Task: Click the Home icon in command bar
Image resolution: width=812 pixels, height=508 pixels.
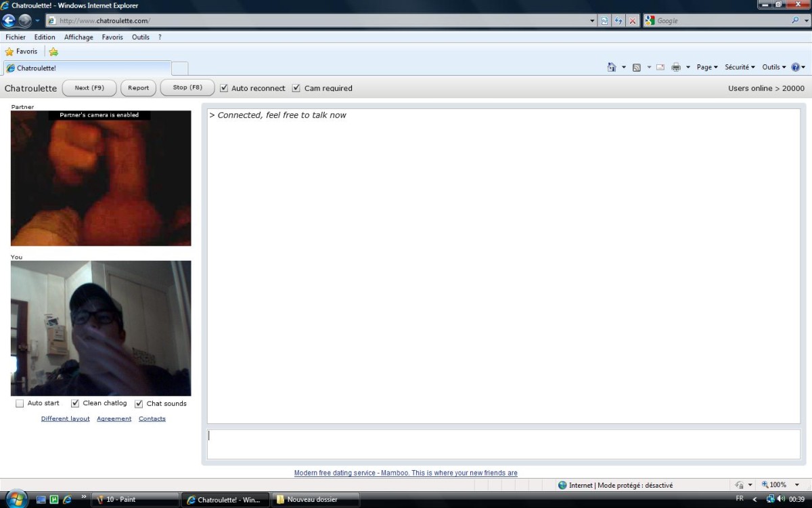Action: point(612,67)
